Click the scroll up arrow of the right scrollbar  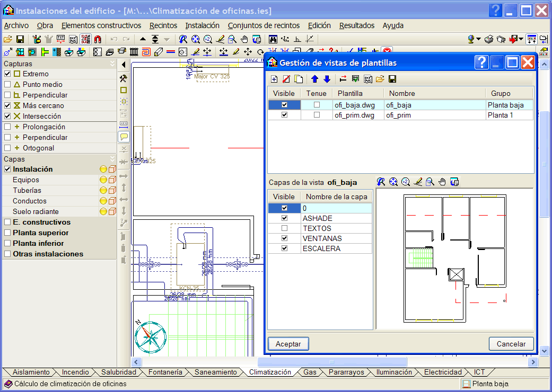[x=544, y=64]
